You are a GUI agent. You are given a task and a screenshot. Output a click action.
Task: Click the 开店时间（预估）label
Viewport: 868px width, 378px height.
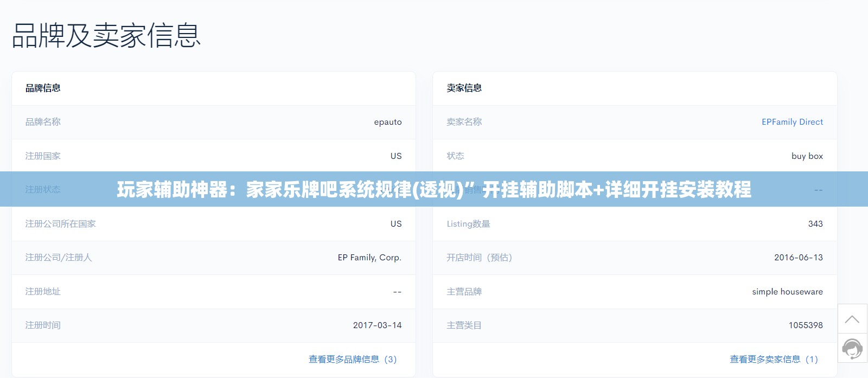(479, 258)
